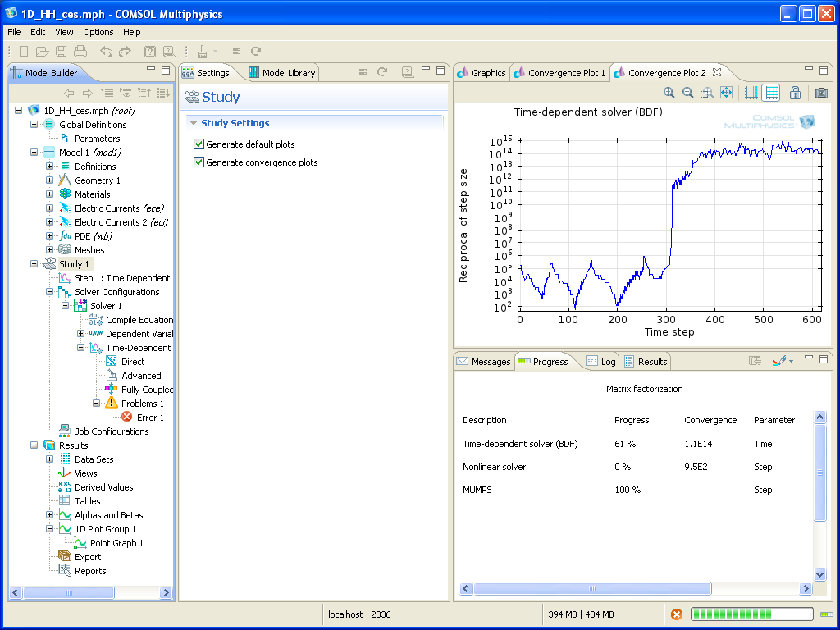Viewport: 840px width, 630px height.
Task: Toggle the axis lock icon above the plot
Action: tap(795, 93)
